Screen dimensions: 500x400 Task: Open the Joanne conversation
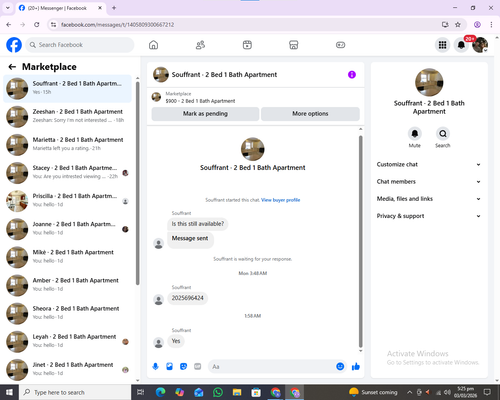click(67, 229)
